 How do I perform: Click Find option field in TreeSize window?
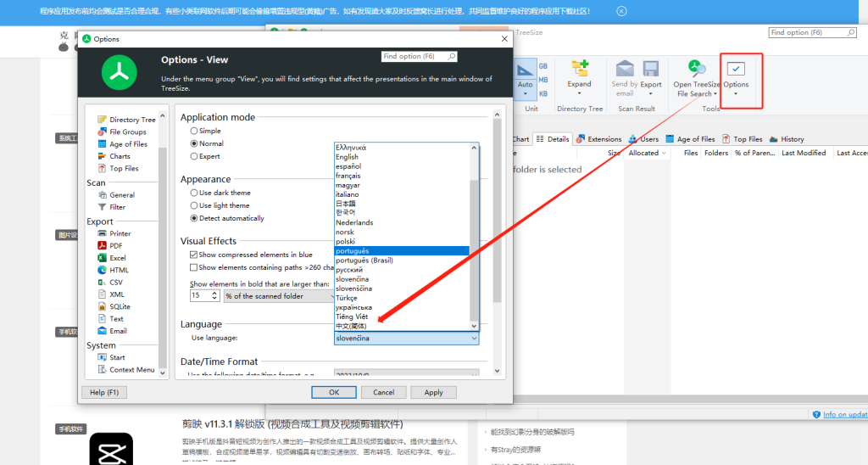click(813, 33)
